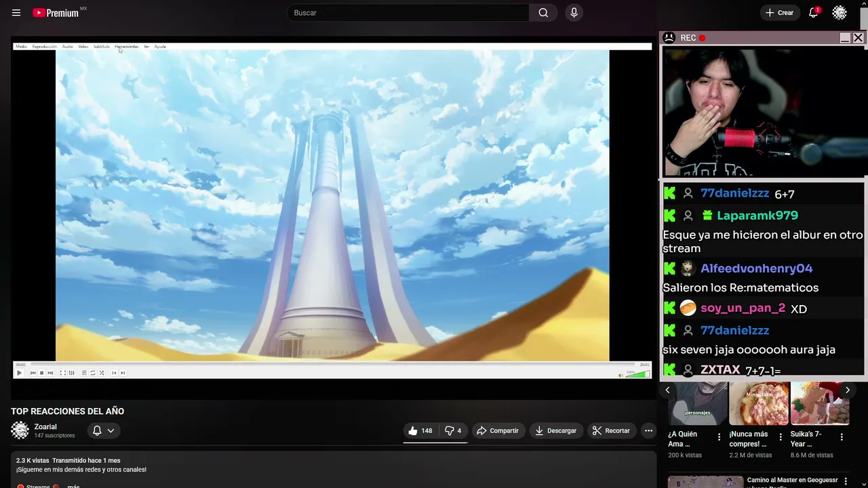
Task: Click the VLC frame-back step button
Action: (114, 373)
